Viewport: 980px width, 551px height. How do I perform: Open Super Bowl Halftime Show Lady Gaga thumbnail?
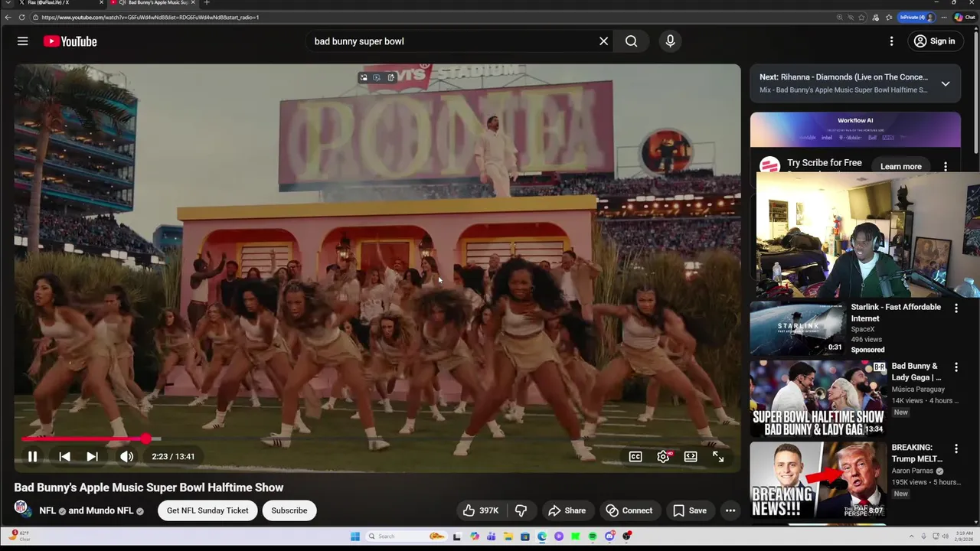818,398
